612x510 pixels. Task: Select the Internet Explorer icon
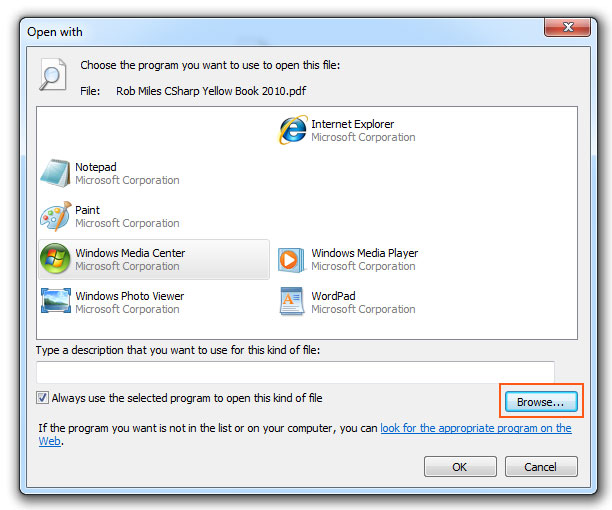[293, 130]
